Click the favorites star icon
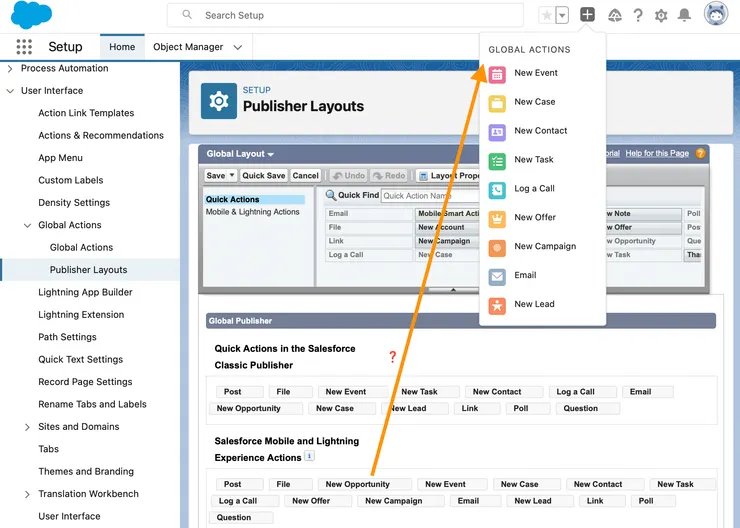The height and width of the screenshot is (528, 740). pos(547,15)
